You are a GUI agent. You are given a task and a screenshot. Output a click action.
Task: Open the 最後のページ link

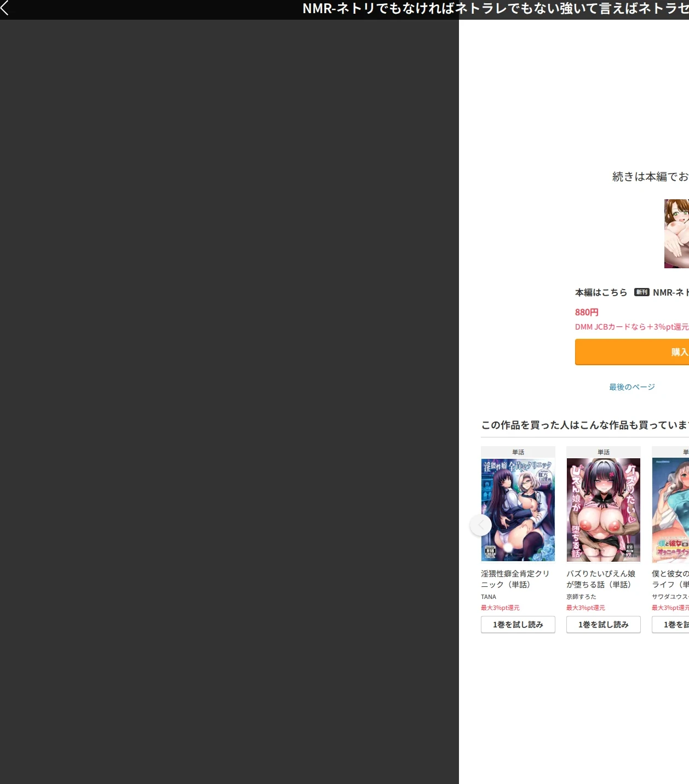632,387
